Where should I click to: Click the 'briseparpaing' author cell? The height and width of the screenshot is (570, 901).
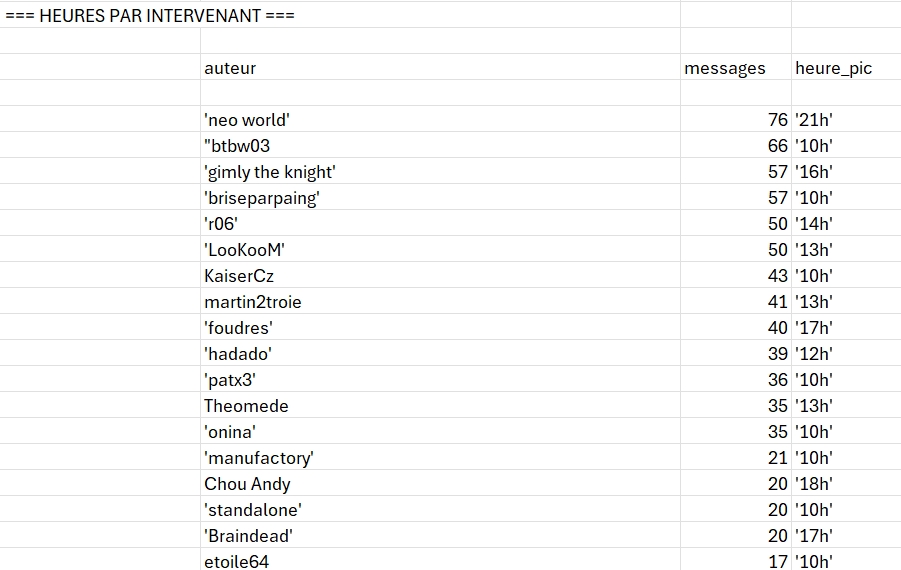pyautogui.click(x=262, y=198)
